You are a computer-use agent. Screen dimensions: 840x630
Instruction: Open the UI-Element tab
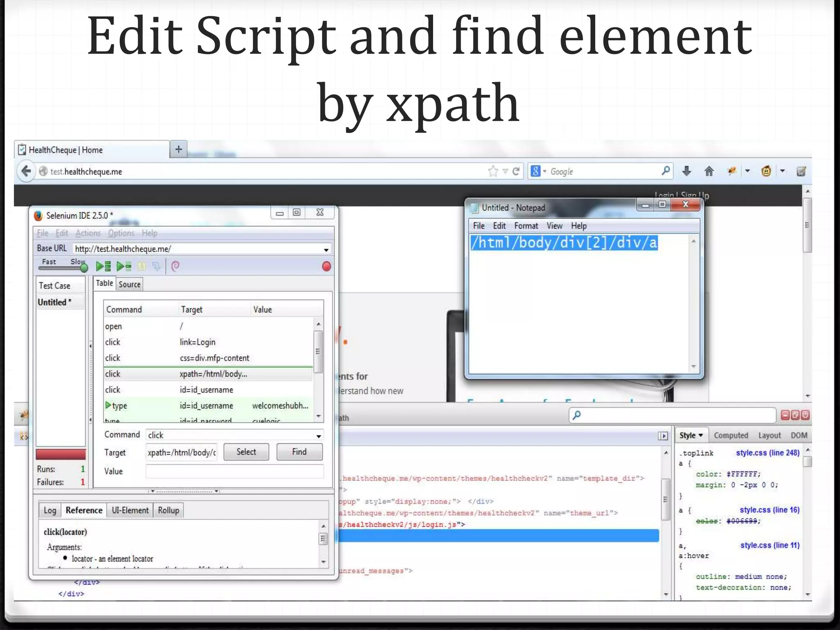[130, 510]
